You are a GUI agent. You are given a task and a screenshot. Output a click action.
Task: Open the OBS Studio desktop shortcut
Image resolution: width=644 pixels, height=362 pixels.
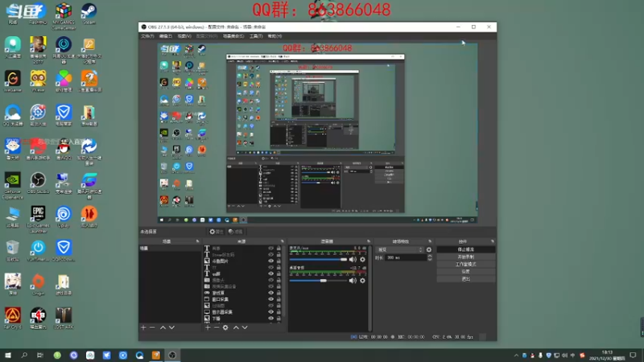38,183
